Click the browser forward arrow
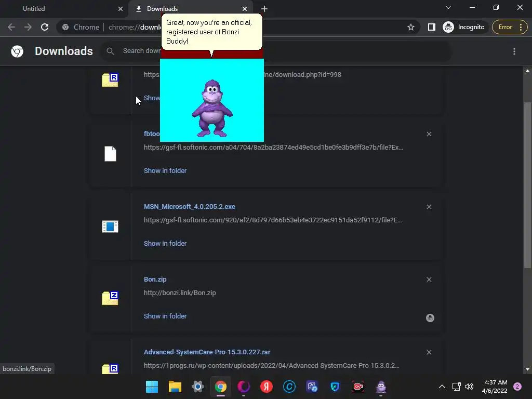This screenshot has width=532, height=399. [28, 27]
